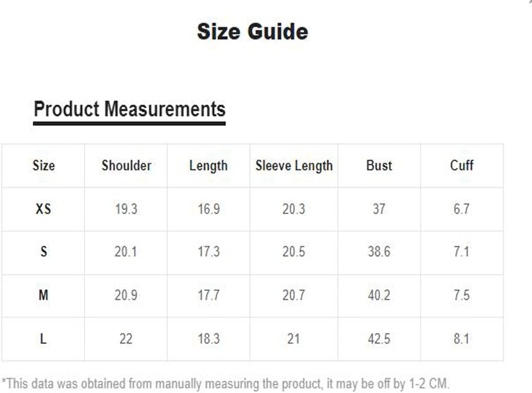Click XS shoulder value 19.3
Image resolution: width=532 pixels, height=393 pixels.
pyautogui.click(x=126, y=209)
